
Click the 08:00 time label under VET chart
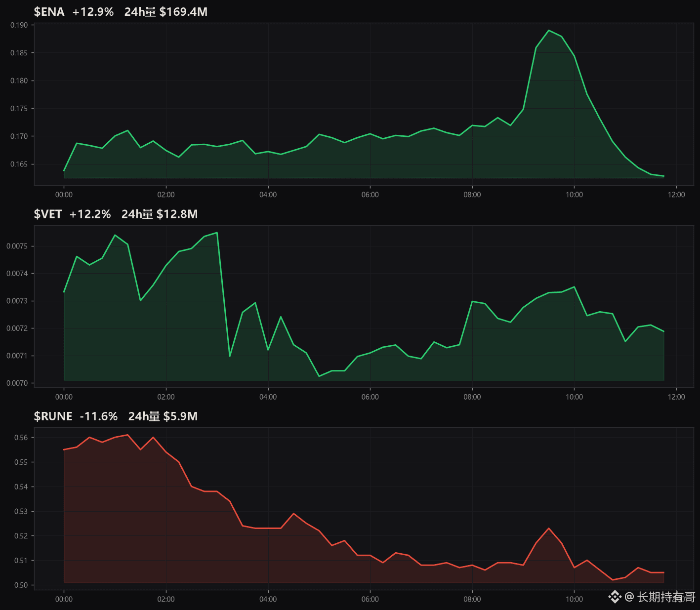click(x=472, y=397)
